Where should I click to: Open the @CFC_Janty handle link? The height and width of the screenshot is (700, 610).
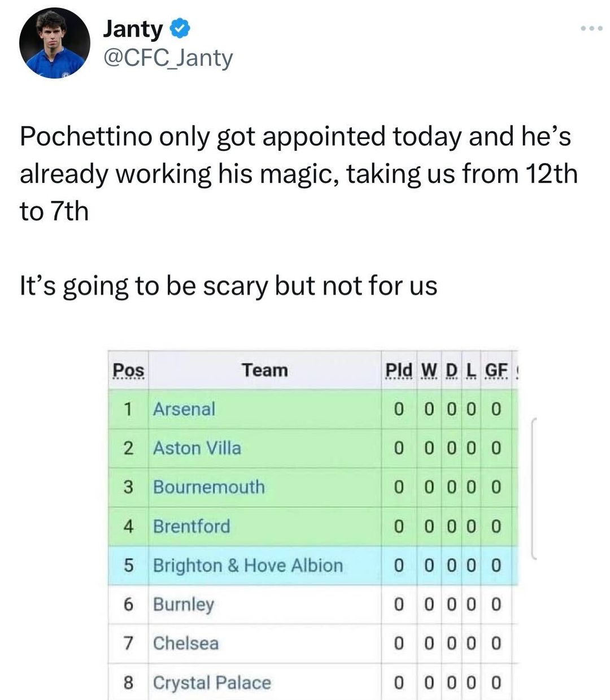(168, 58)
